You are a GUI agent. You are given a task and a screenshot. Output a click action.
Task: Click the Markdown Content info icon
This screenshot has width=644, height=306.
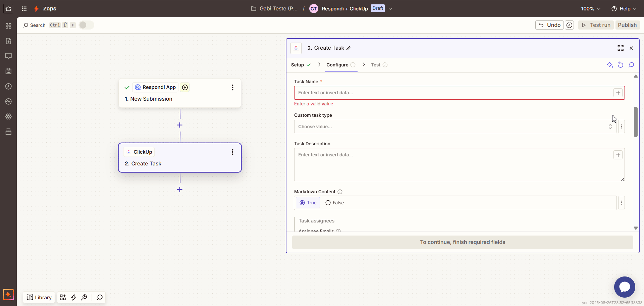coord(340,192)
